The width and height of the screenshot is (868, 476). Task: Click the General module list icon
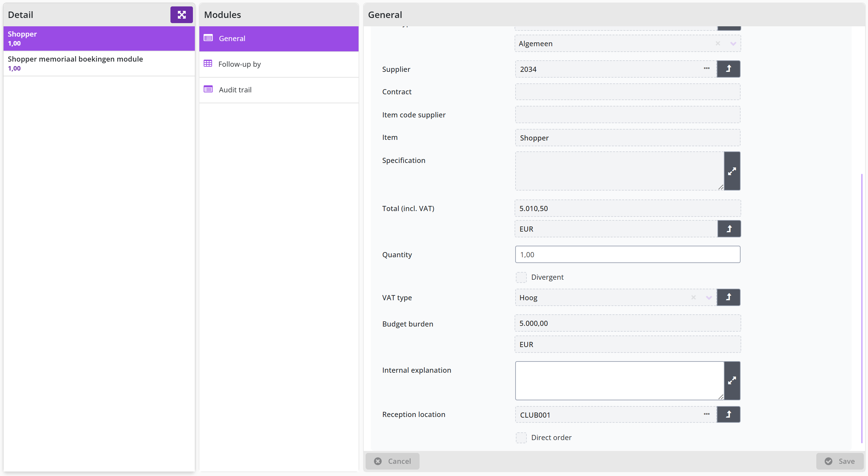(208, 38)
